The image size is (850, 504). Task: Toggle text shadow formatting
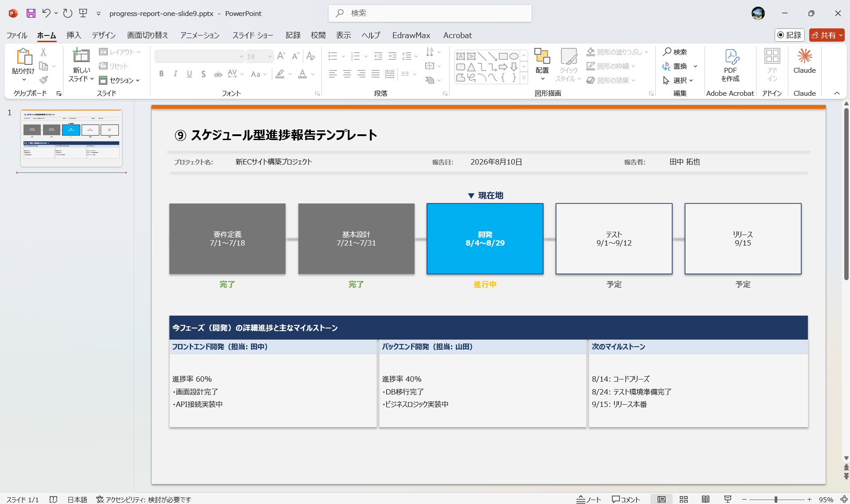[204, 74]
